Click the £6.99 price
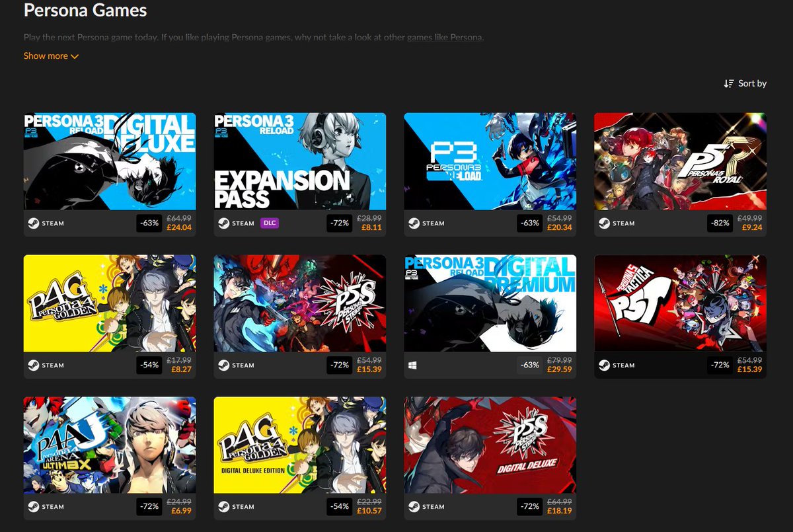 180,512
